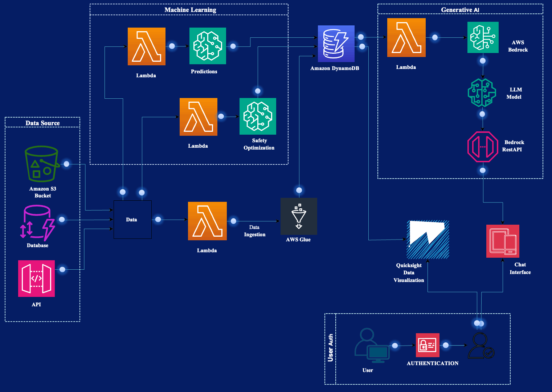Click connector dot right of Predictions icon
The height and width of the screenshot is (392, 552).
(233, 46)
